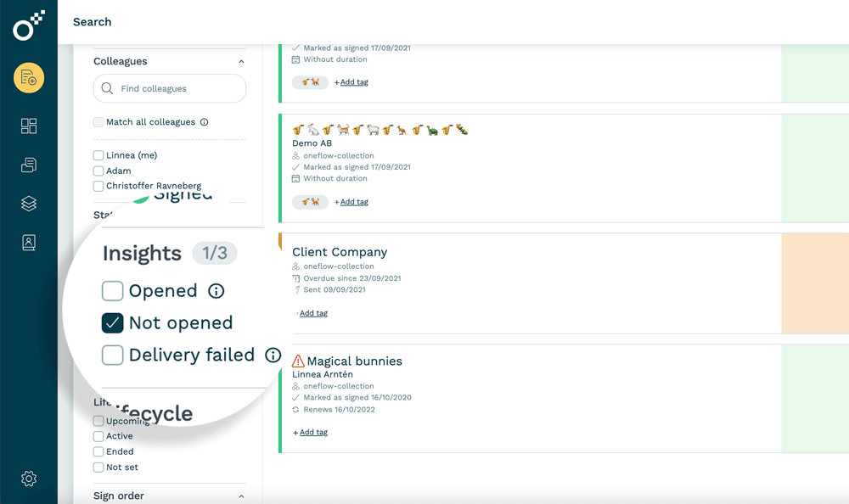
Task: Uncheck the Not opened insights filter
Action: tap(113, 323)
